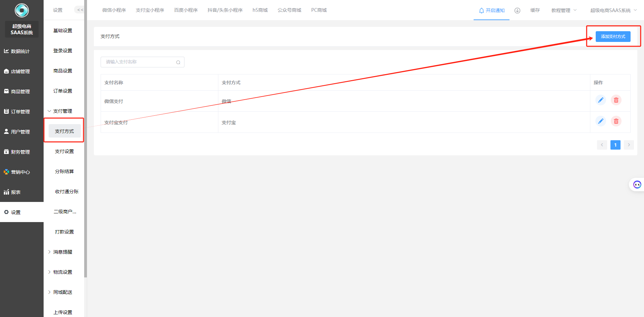
Task: Click delete trash icon for 微信支付 row
Action: click(x=616, y=100)
